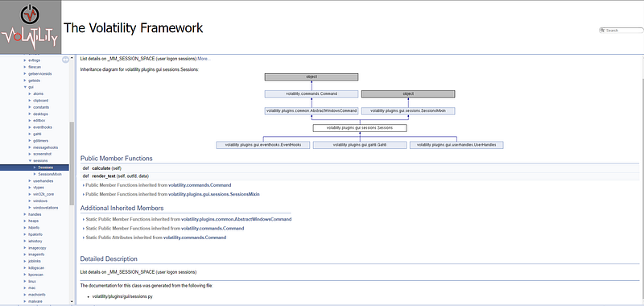Expand the windowstations tree node arrow
Viewport: 644px width, 306px height.
point(30,208)
